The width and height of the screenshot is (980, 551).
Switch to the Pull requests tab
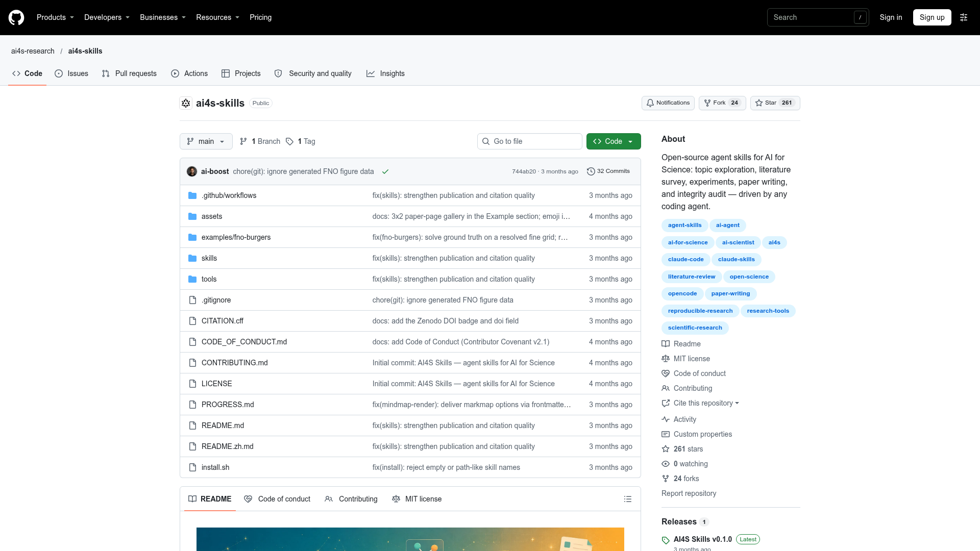click(129, 73)
